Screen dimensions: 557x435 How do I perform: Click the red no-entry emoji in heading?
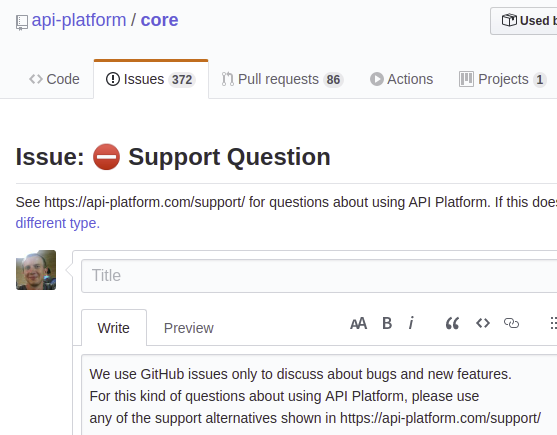(x=107, y=157)
